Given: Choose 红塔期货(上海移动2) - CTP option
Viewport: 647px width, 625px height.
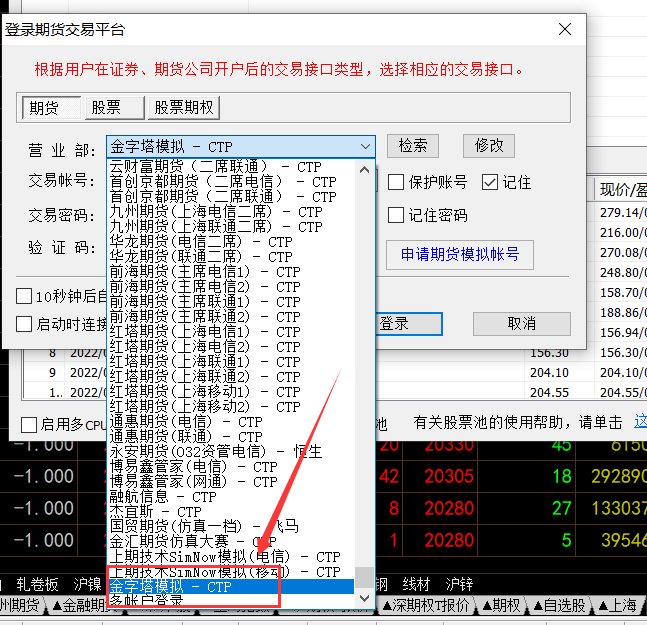Looking at the screenshot, I should point(230,407).
